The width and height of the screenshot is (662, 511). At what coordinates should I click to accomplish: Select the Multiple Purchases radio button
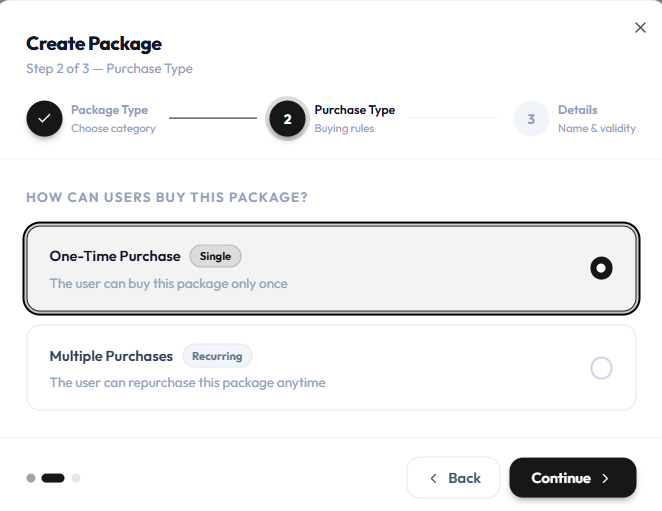tap(601, 368)
